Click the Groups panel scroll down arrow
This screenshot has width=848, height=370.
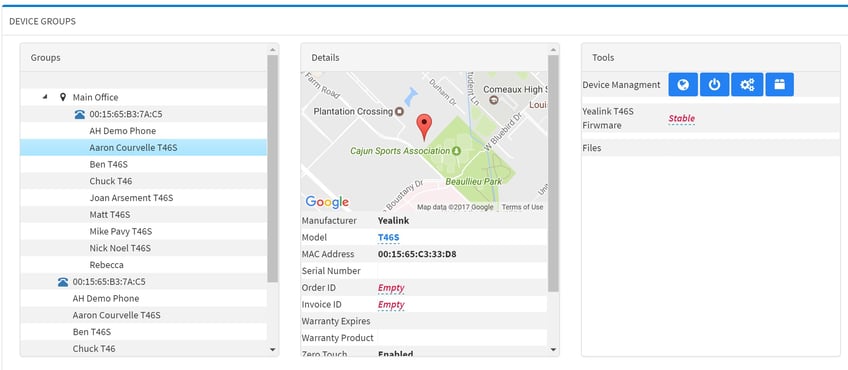coord(273,350)
